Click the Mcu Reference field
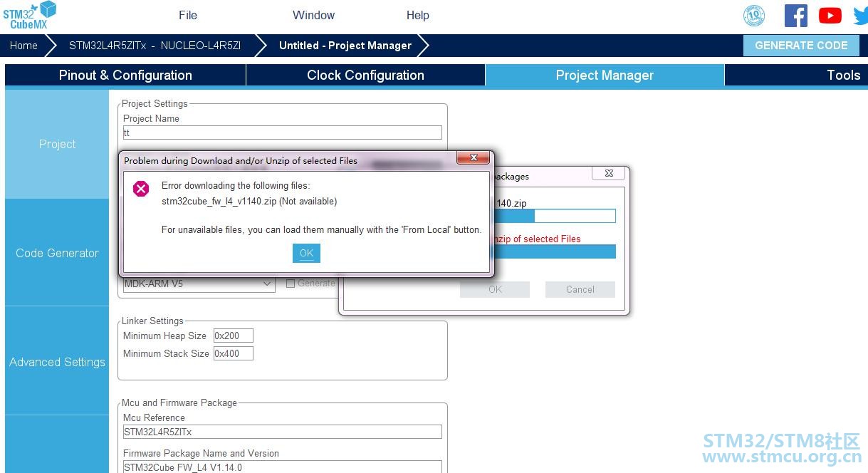 click(282, 432)
